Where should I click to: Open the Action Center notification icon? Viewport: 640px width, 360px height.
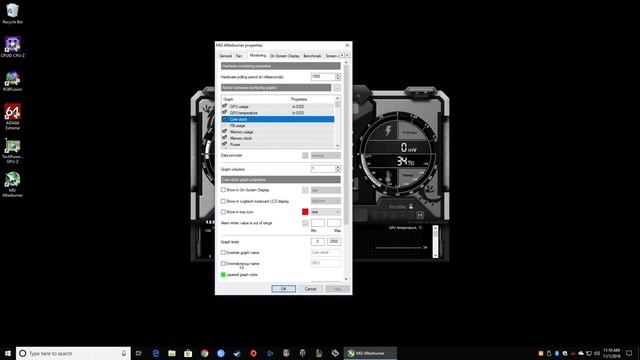coord(629,353)
